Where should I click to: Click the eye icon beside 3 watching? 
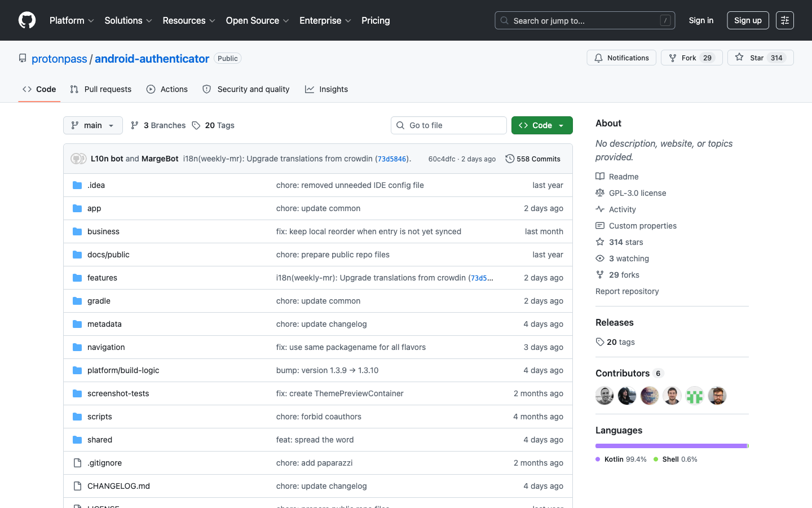[600, 259]
